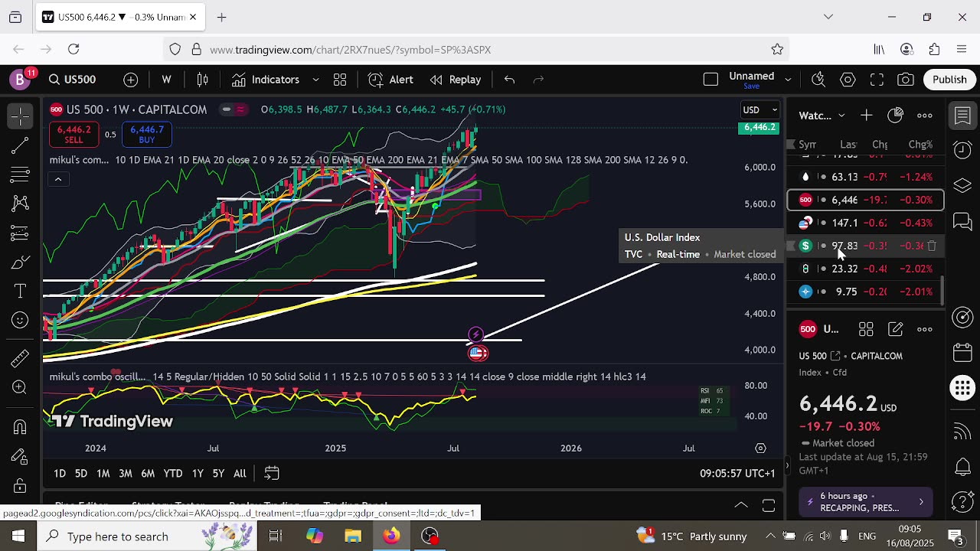Open watchlist advanced view pie icon
Viewport: 980px width, 551px height.
point(895,116)
